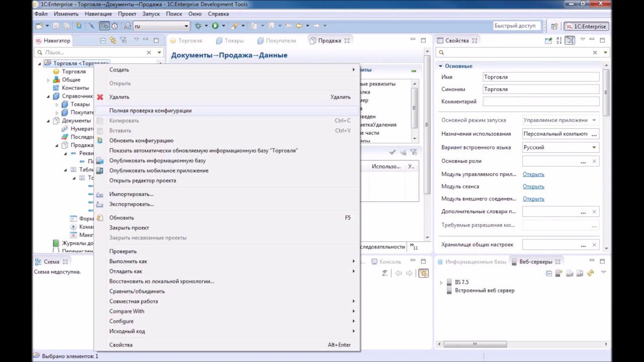This screenshot has width=644, height=362.
Task: Click the Open Perspective icon near 1C:Enterprise
Action: pyautogui.click(x=554, y=27)
